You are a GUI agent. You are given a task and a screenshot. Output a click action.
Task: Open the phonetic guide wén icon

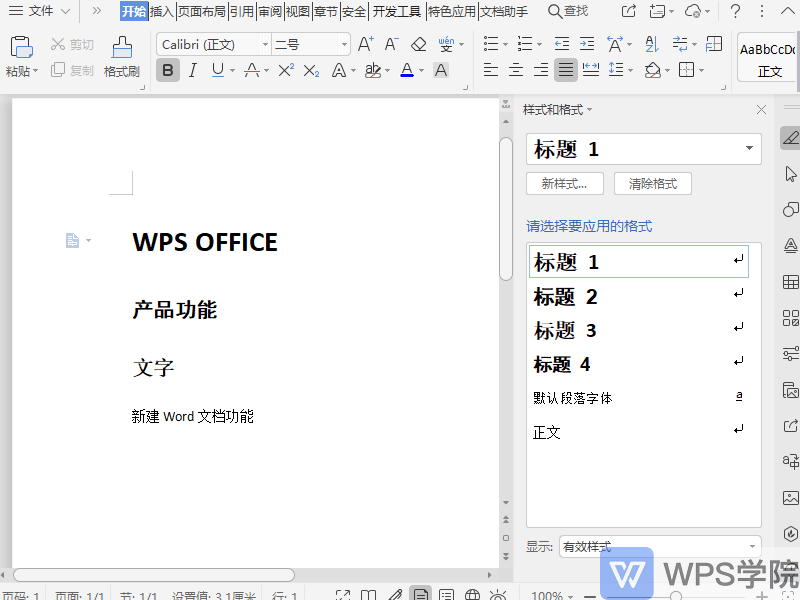coord(446,44)
